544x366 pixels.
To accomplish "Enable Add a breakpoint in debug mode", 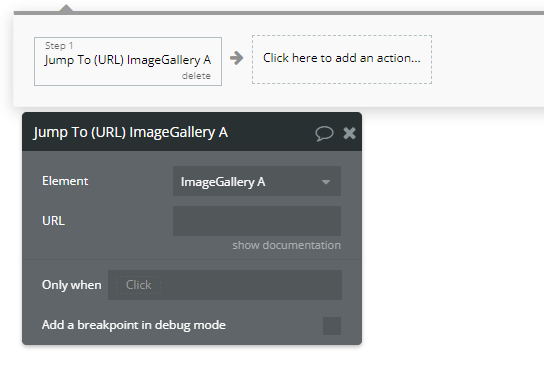I will (x=332, y=325).
